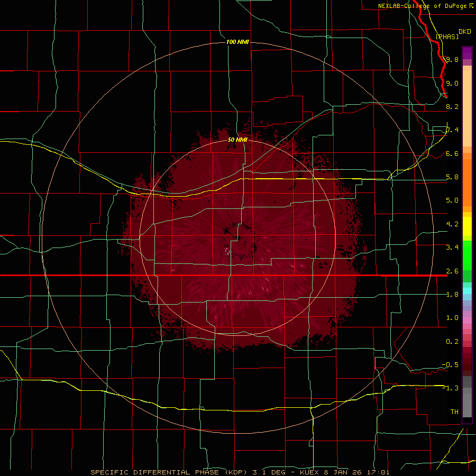
Task: Click the 9.8 value on the color scale
Action: (x=452, y=59)
